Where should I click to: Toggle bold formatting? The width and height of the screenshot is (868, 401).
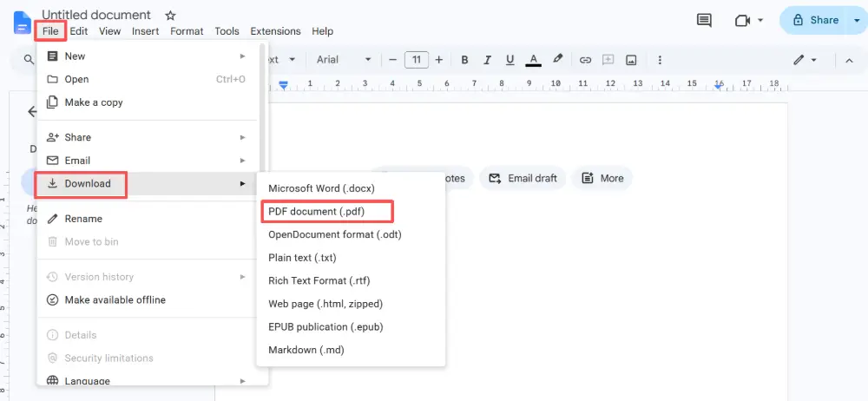pos(464,60)
